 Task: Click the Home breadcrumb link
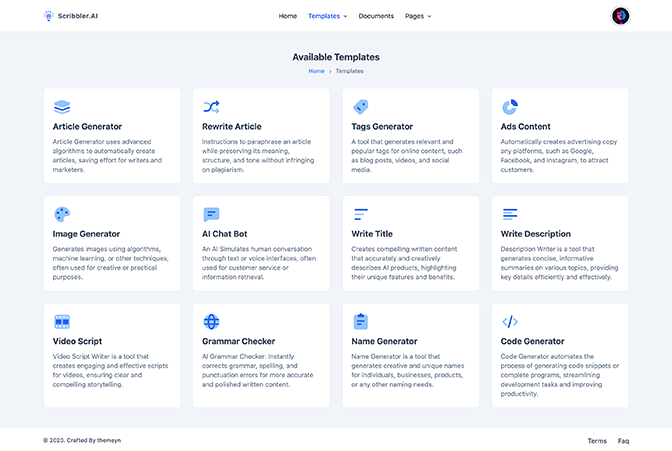pyautogui.click(x=316, y=71)
